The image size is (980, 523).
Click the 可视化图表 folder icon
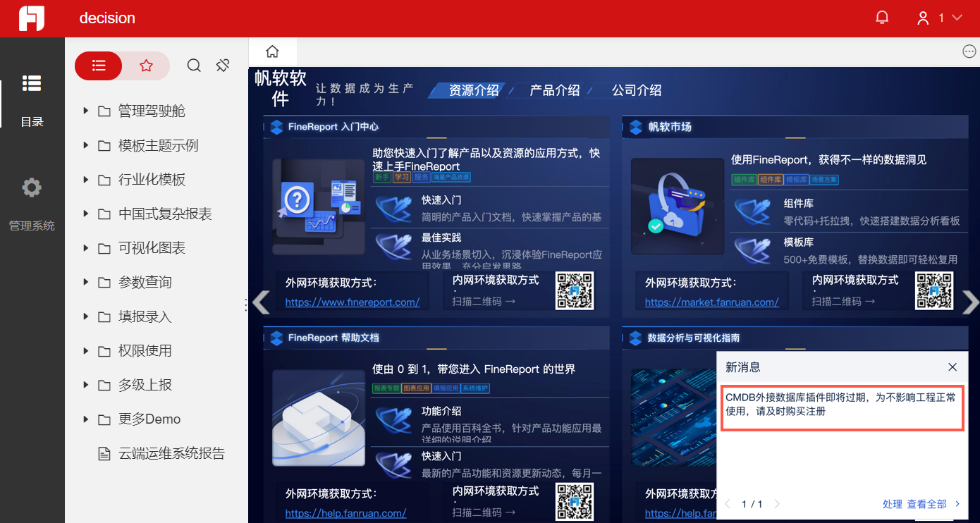click(104, 248)
